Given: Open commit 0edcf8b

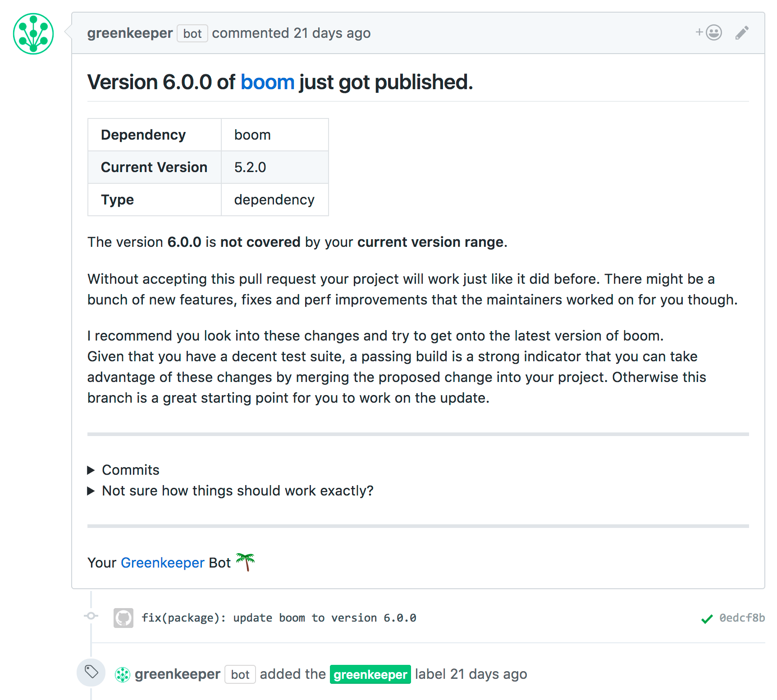Looking at the screenshot, I should pyautogui.click(x=741, y=618).
